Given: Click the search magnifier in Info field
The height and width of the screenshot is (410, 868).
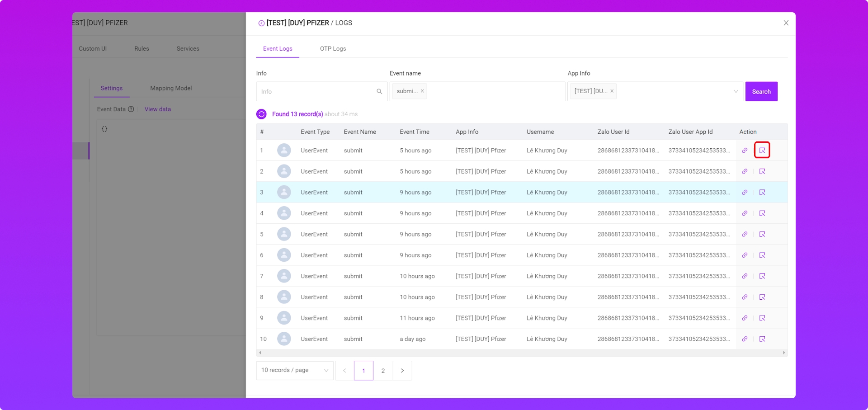Looking at the screenshot, I should [379, 92].
